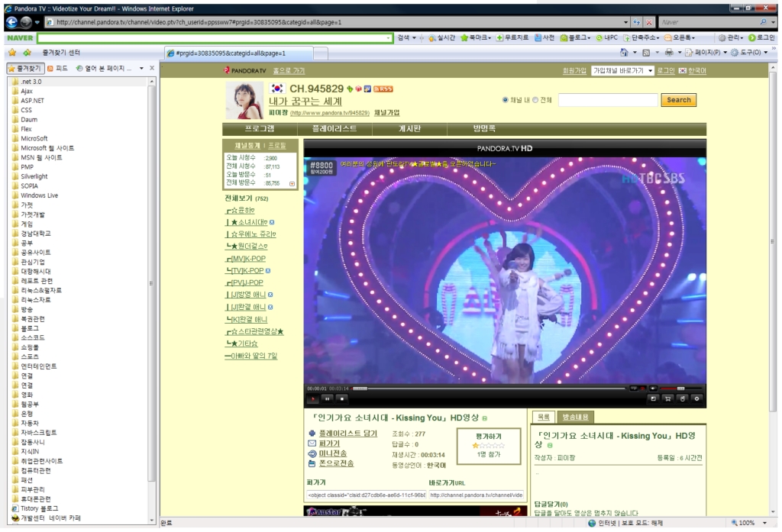782x532 pixels.
Task: Click the 폰으로전송 link
Action: 336,463
